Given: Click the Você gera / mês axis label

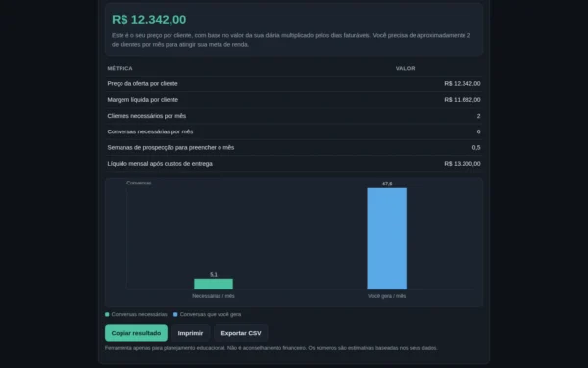Looking at the screenshot, I should click(387, 296).
